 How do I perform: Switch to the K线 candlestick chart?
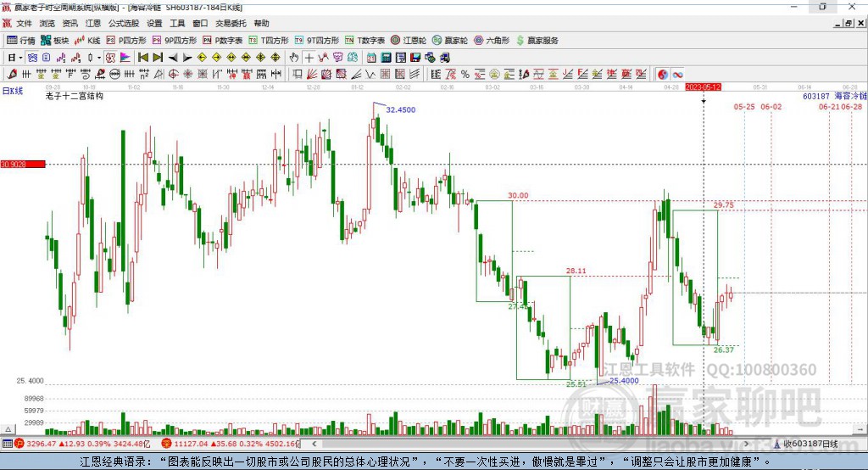(x=87, y=40)
